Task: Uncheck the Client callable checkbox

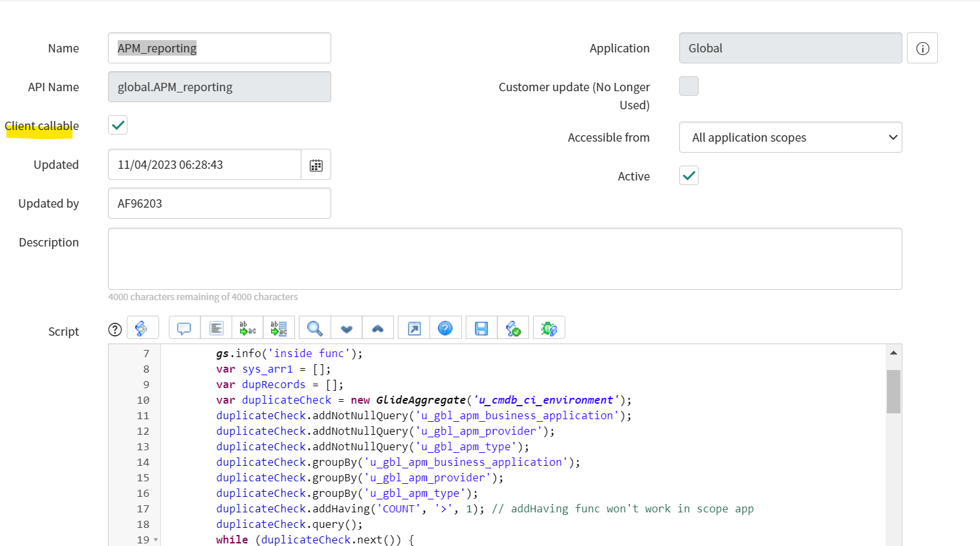Action: 118,125
